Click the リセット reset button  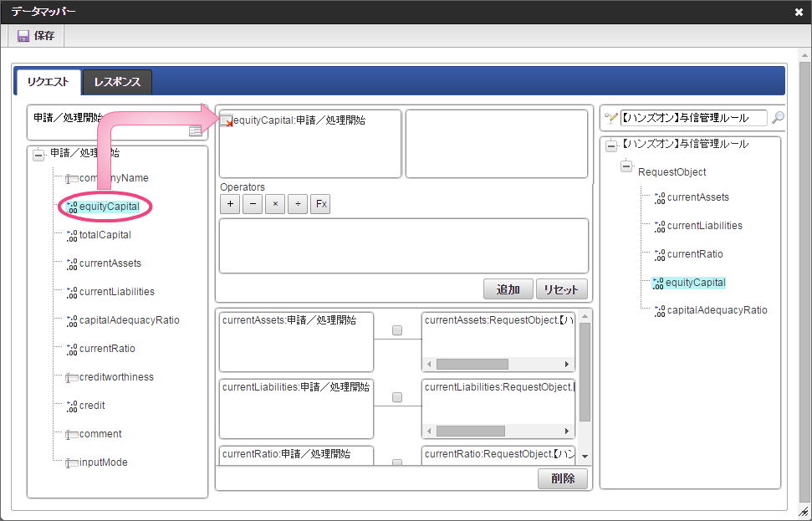click(561, 289)
